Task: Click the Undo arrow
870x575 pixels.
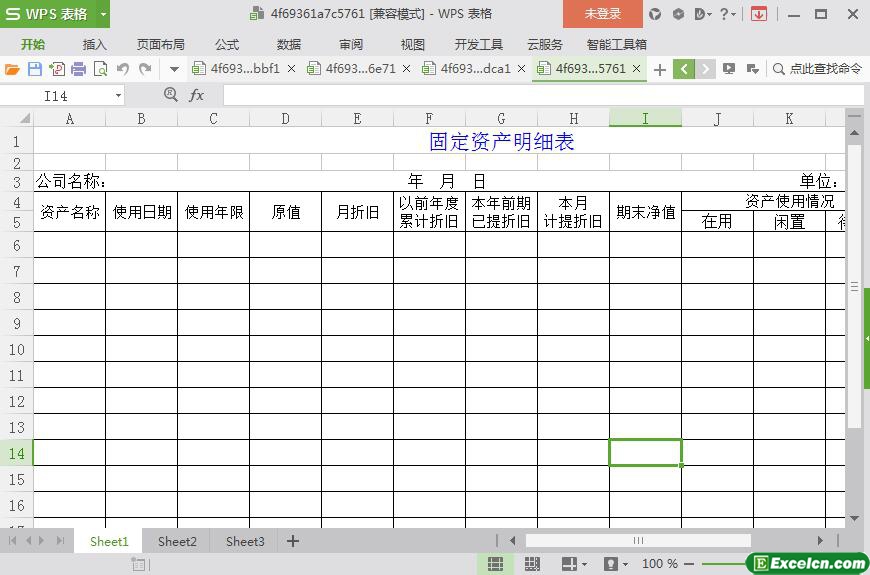Action: click(123, 69)
